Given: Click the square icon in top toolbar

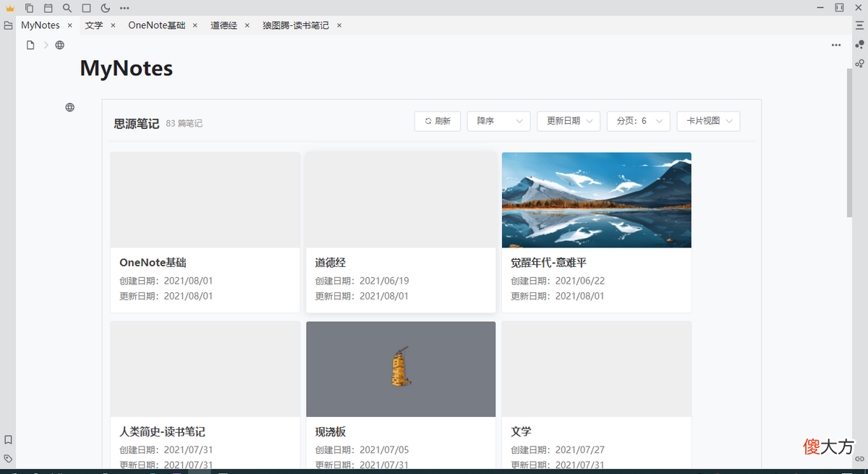Looking at the screenshot, I should tap(86, 8).
